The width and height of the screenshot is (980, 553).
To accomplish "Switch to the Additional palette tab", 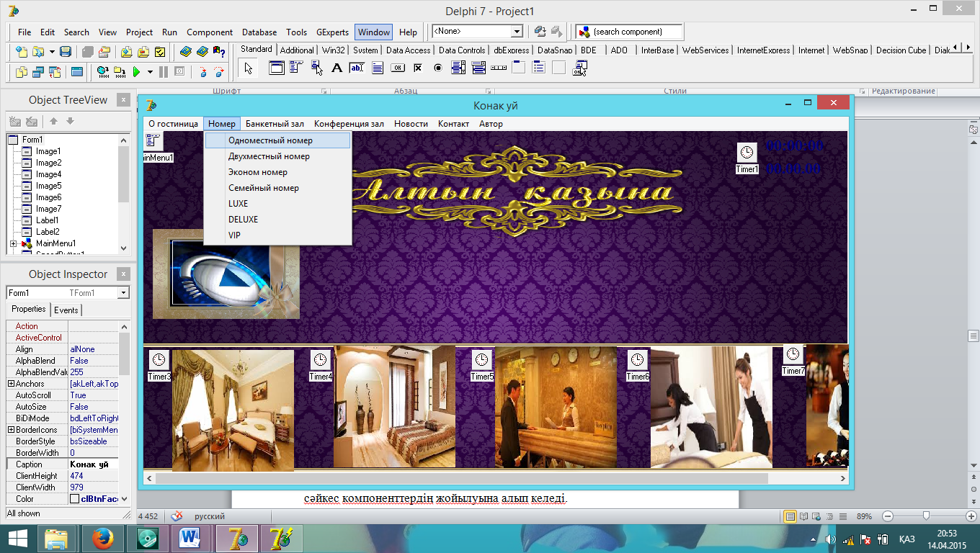I will point(297,50).
